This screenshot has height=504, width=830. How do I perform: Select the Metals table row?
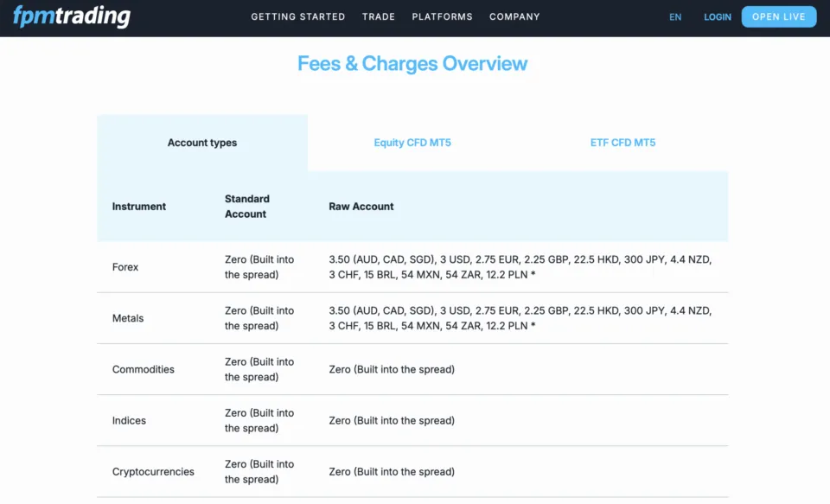(x=411, y=318)
